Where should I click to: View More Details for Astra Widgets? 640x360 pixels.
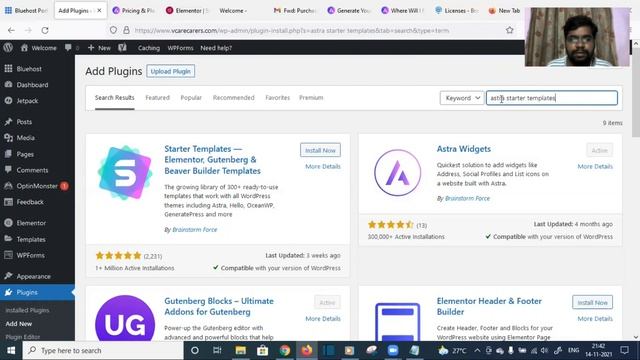tap(595, 167)
